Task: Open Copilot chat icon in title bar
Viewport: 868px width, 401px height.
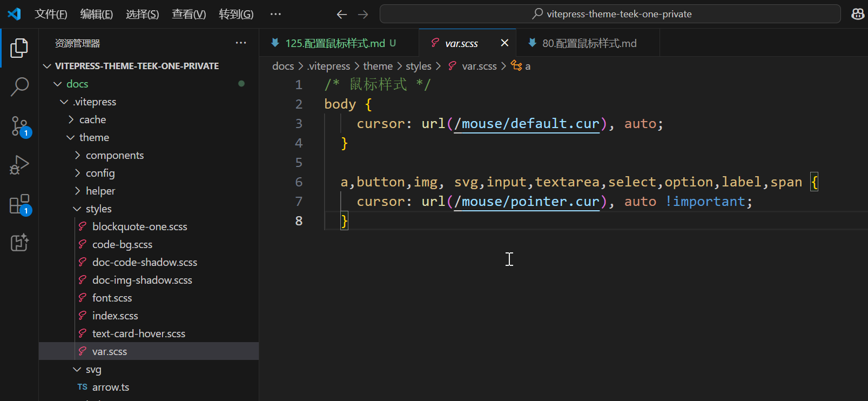Action: click(858, 14)
